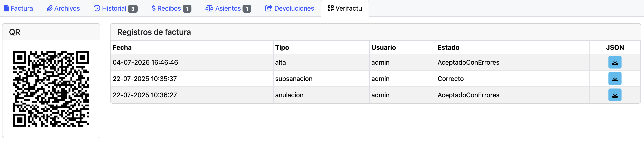Download JSON for the alta record
Screen dimensions: 644x146
(x=615, y=62)
